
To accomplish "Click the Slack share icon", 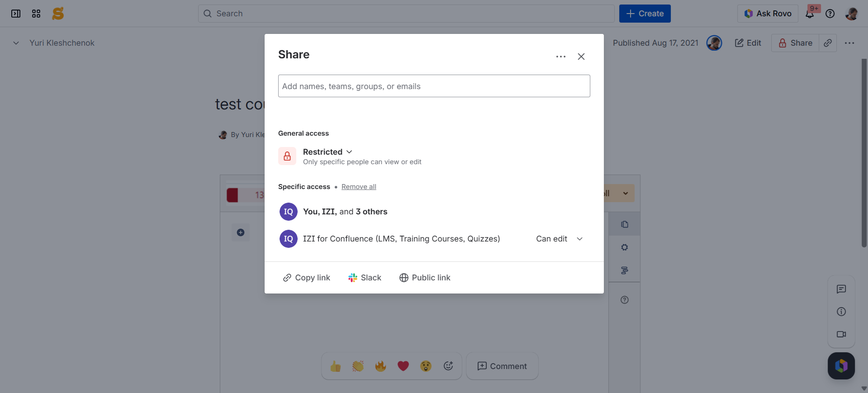I will 353,278.
